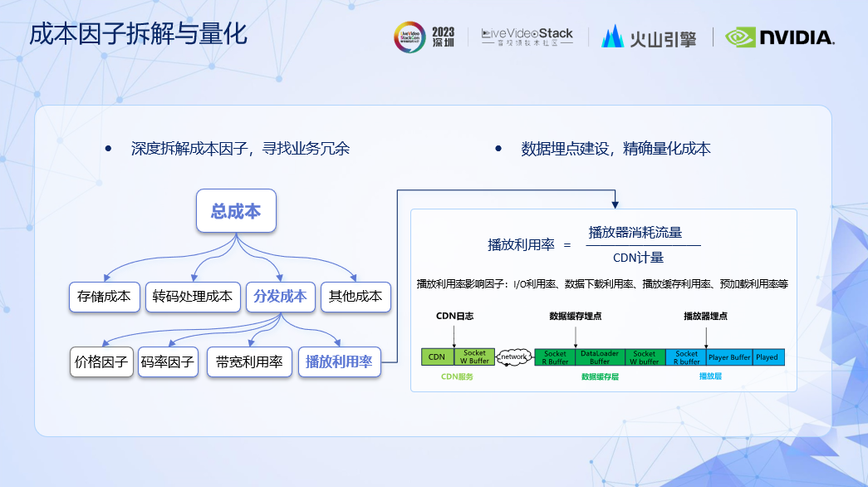Select the DataLoader Buffer segment
The width and height of the screenshot is (868, 487).
coord(600,357)
